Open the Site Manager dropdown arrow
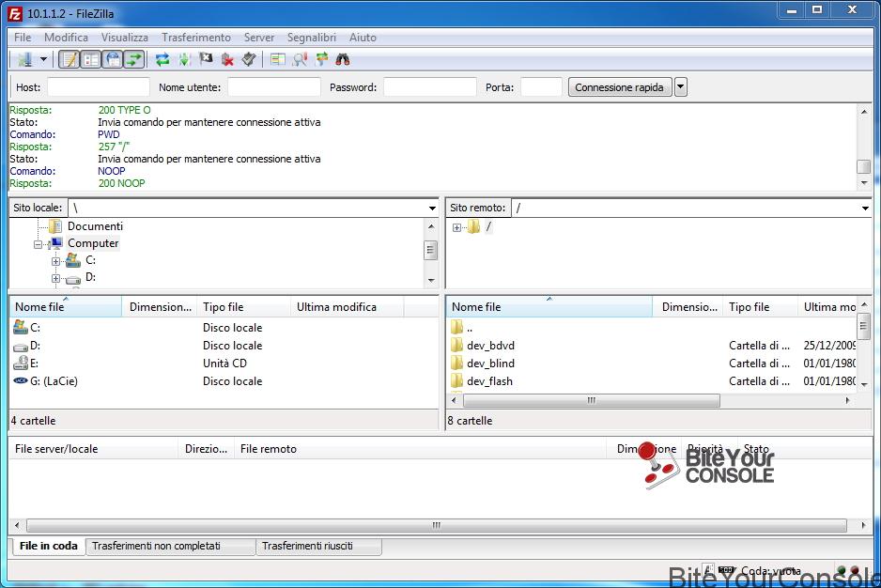Screen dimensions: 881x588 tap(43, 59)
